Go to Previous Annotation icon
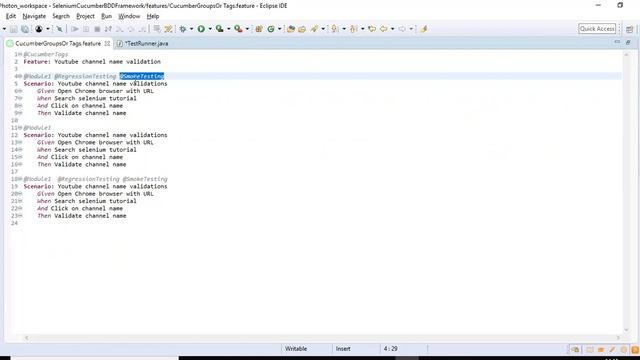This screenshot has width=640, height=360. click(x=353, y=29)
